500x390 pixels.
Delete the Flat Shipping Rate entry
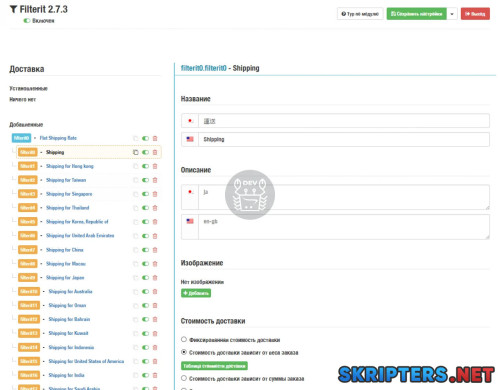click(x=155, y=138)
